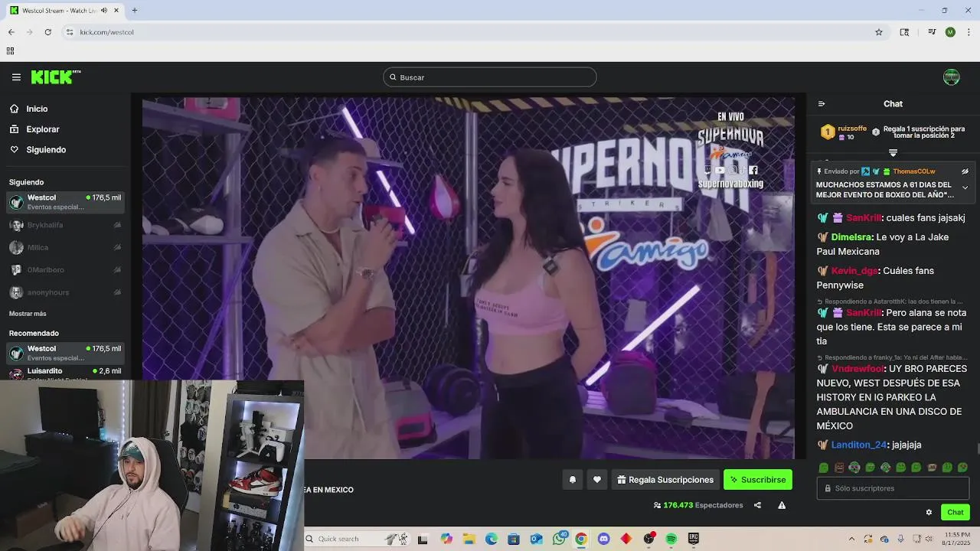Mute the Westcol Stream tab audio

click(103, 11)
